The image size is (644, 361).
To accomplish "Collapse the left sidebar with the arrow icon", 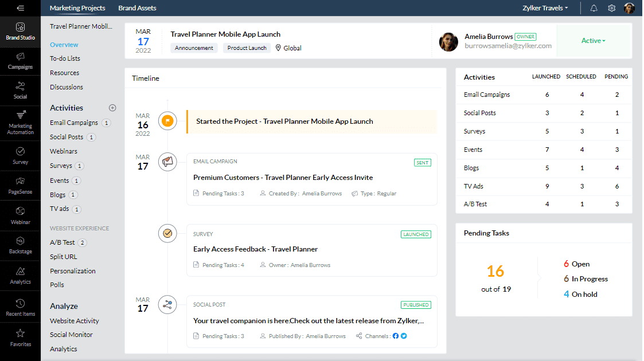I will tap(20, 8).
